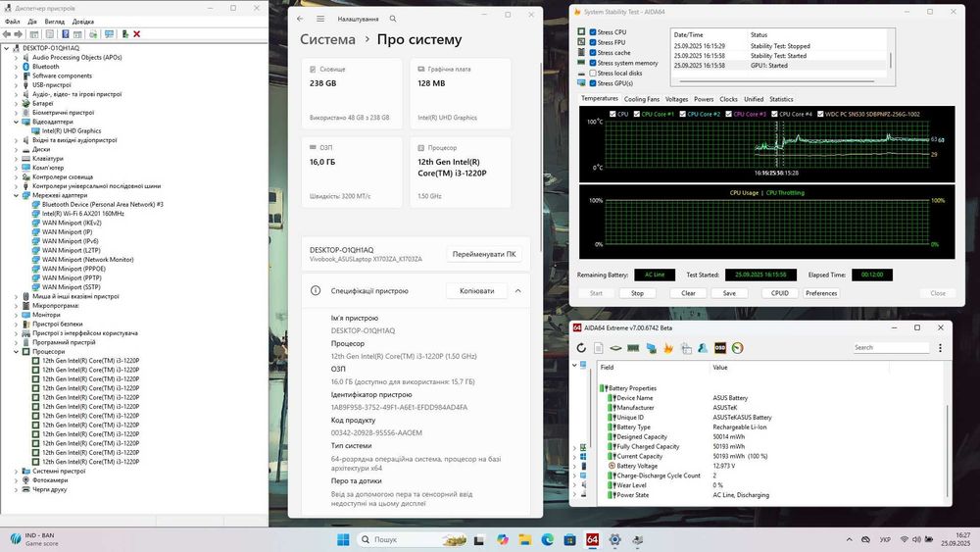Click Clear button in stability test
980x552 pixels.
pyautogui.click(x=688, y=293)
